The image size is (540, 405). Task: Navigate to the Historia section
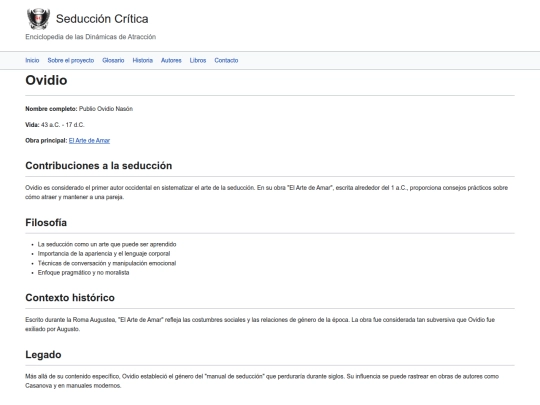click(143, 60)
